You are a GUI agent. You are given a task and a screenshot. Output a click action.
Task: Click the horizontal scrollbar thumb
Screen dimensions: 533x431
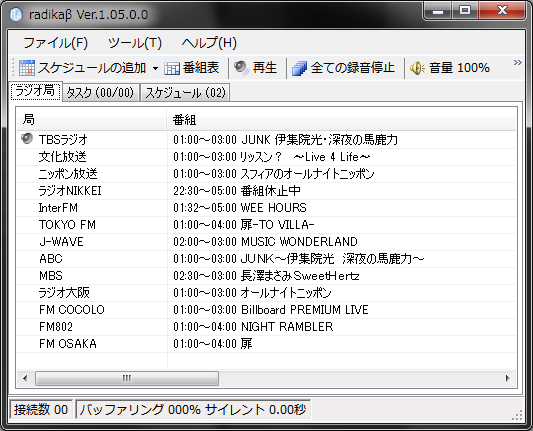pos(127,378)
